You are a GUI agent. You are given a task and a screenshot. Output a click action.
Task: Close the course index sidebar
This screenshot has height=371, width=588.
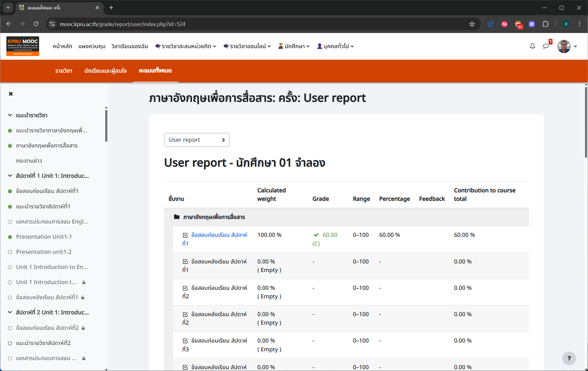pyautogui.click(x=11, y=94)
